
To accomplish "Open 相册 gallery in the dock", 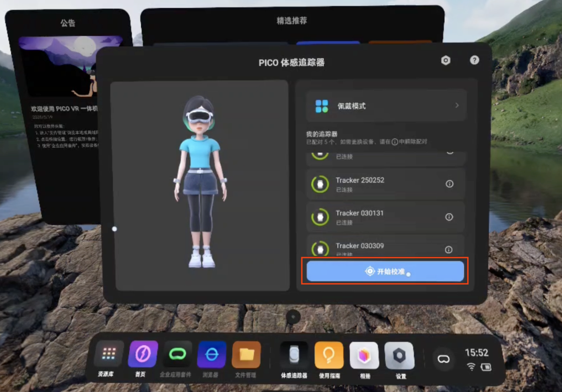I will (364, 355).
